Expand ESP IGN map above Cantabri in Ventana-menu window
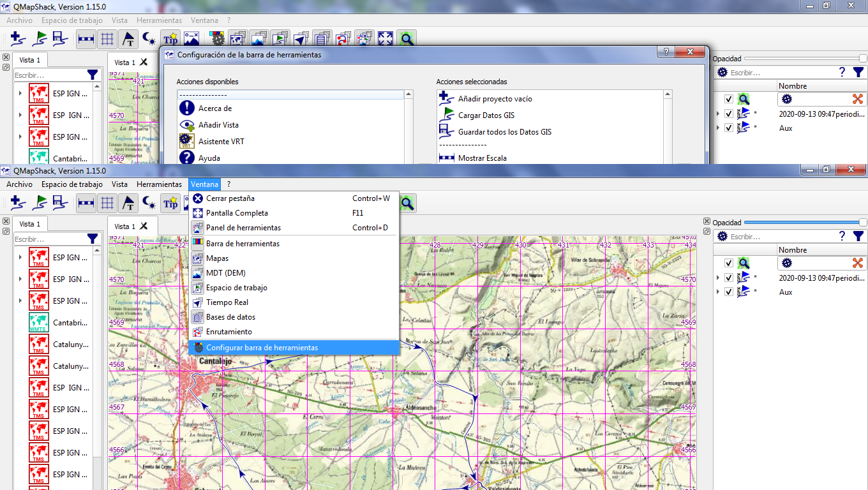Image resolution: width=868 pixels, height=490 pixels. (20, 301)
